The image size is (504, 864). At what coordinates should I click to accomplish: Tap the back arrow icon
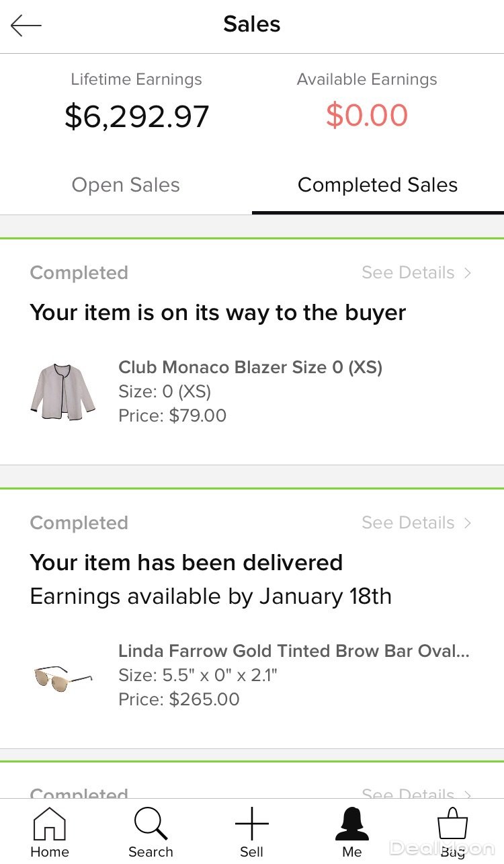pos(26,26)
